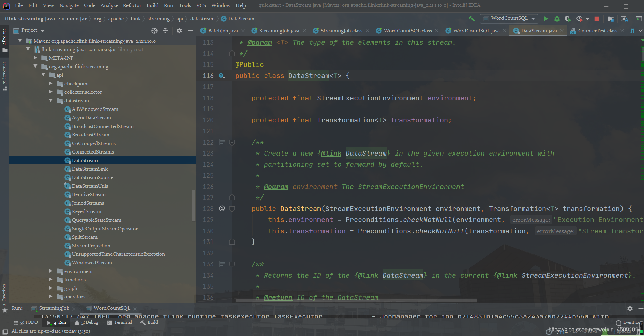Run WordCountSQL with the green play button
Screen dimensions: 644x336
546,19
